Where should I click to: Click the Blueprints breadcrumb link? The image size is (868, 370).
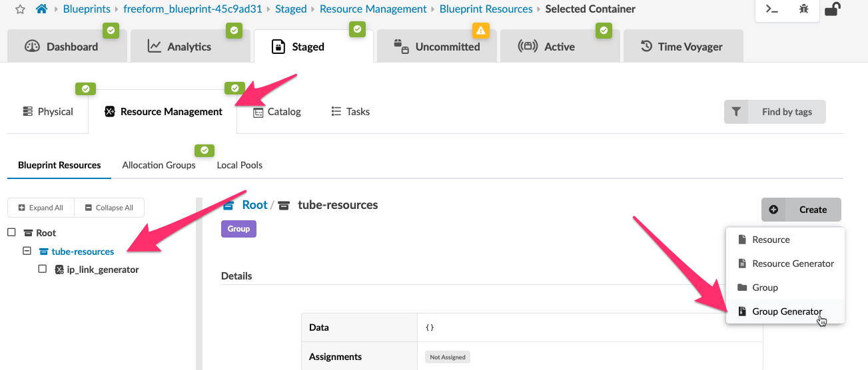tap(87, 9)
